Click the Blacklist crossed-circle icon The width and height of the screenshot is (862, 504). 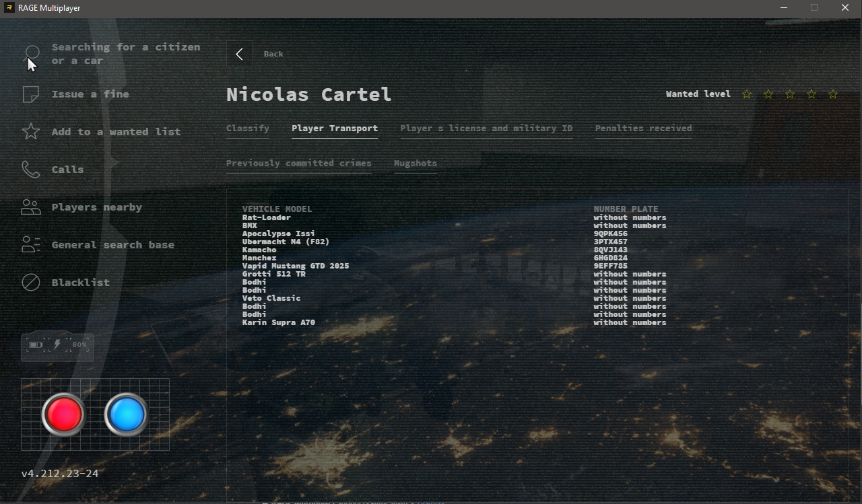(x=31, y=283)
